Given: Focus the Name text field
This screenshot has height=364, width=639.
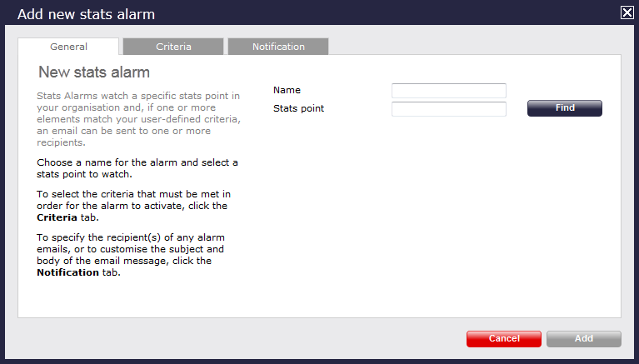Looking at the screenshot, I should [x=448, y=91].
